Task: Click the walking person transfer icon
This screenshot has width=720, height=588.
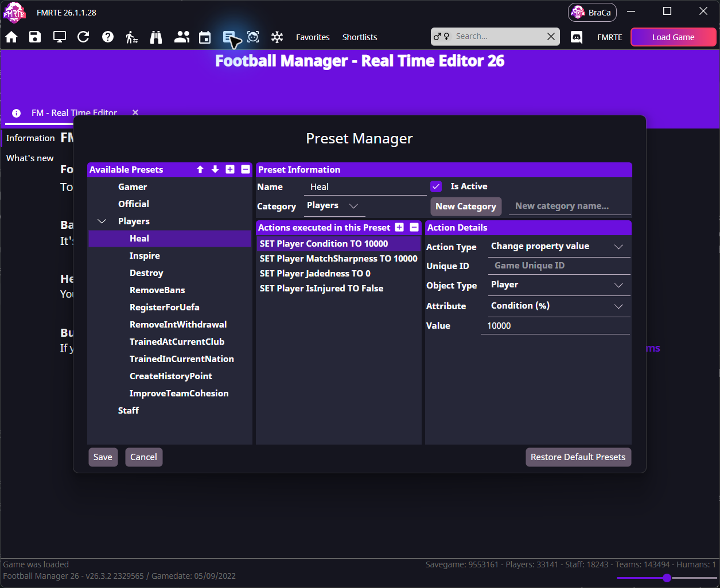Action: (131, 37)
